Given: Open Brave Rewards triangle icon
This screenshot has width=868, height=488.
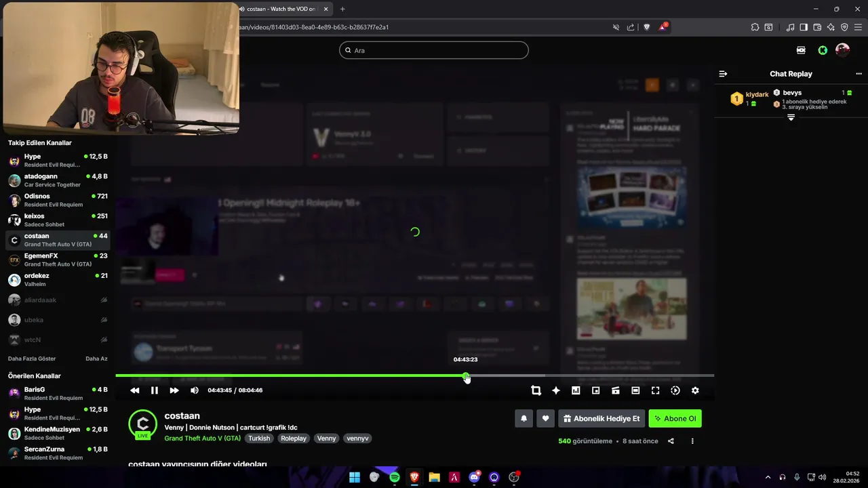Looking at the screenshot, I should pyautogui.click(x=663, y=27).
